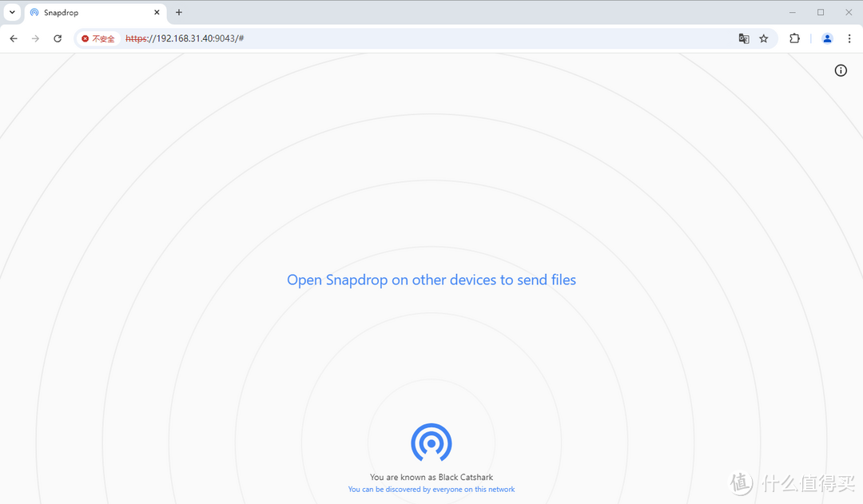Close the Chrome browser window
This screenshot has width=863, height=504.
click(849, 12)
